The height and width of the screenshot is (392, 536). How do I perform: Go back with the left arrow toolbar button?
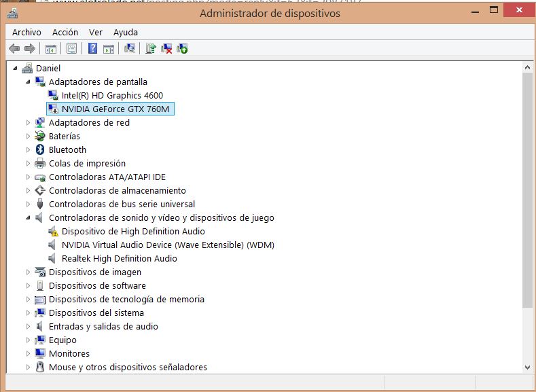[x=14, y=48]
